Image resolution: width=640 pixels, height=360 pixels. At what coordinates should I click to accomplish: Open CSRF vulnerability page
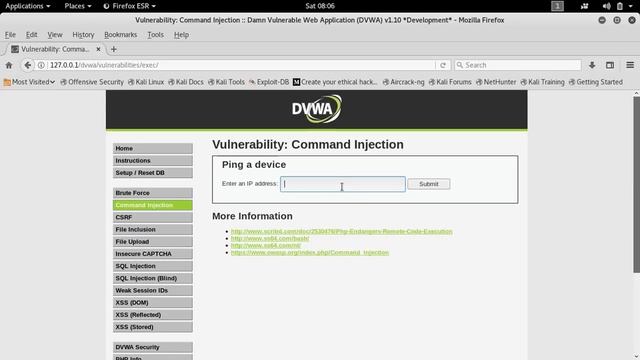pos(153,218)
